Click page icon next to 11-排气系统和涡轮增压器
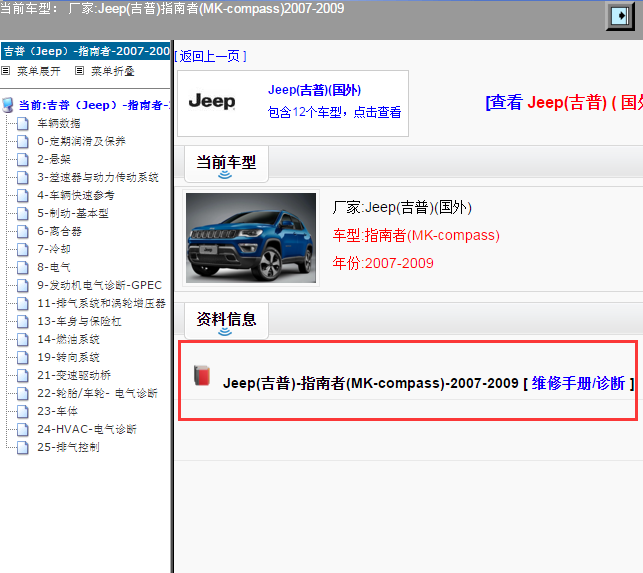643x573 pixels. point(23,303)
